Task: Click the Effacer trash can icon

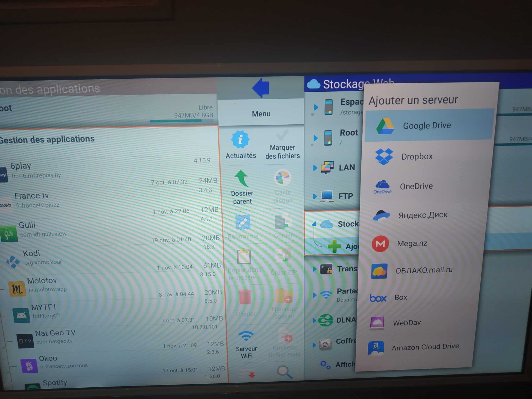Action: click(245, 297)
